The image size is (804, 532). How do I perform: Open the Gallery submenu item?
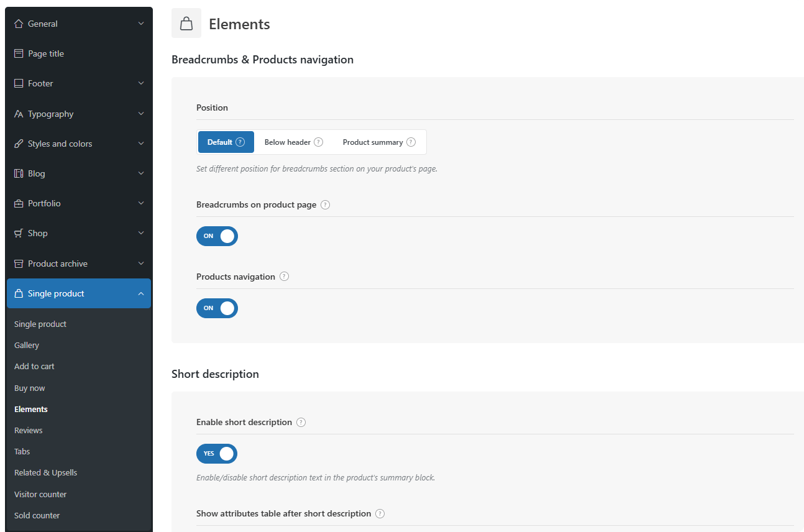tap(27, 345)
